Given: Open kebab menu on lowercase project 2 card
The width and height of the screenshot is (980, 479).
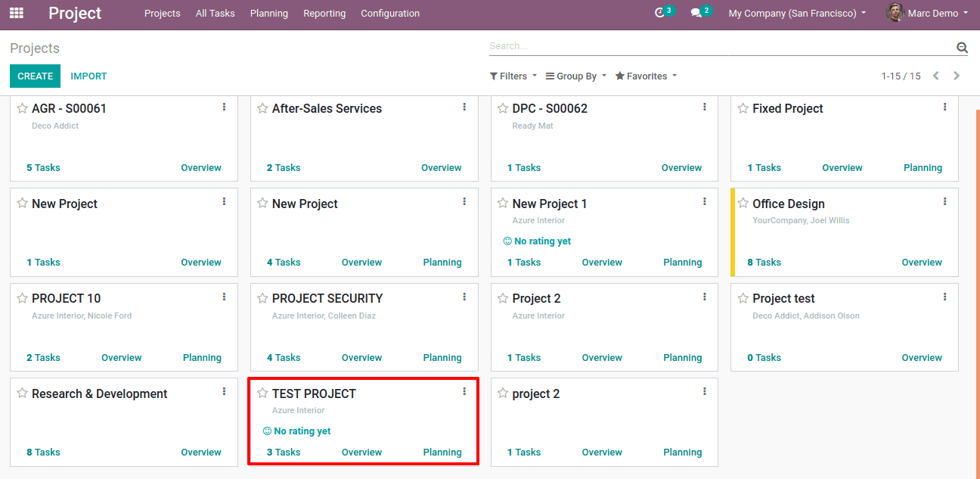Looking at the screenshot, I should click(x=705, y=392).
